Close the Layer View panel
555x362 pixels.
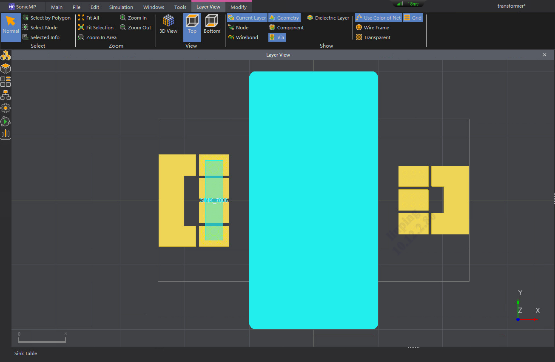544,55
